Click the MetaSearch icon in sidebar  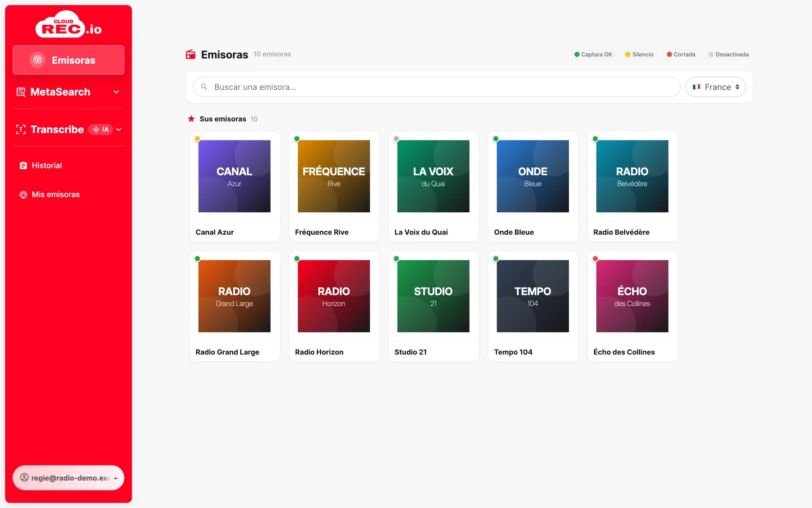pyautogui.click(x=21, y=92)
